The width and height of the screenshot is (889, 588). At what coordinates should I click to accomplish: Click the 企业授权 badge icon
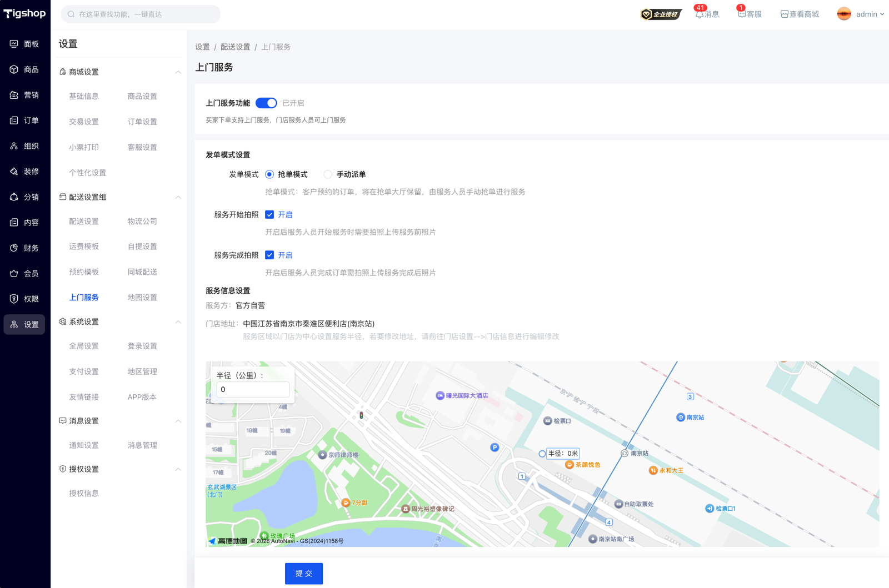pos(661,14)
